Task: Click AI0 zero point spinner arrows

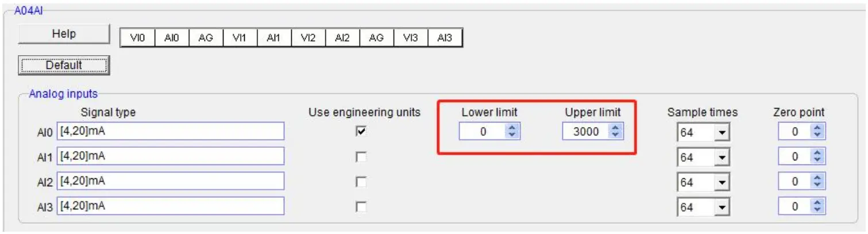Action: pyautogui.click(x=817, y=132)
